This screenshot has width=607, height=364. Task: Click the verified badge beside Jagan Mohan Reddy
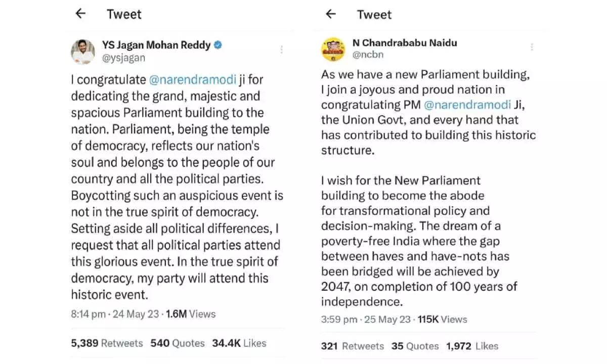[218, 45]
